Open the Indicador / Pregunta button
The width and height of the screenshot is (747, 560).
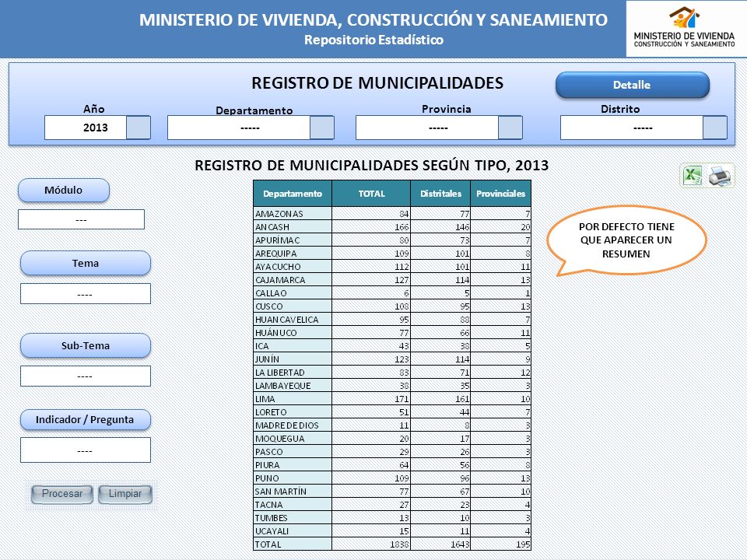(86, 419)
